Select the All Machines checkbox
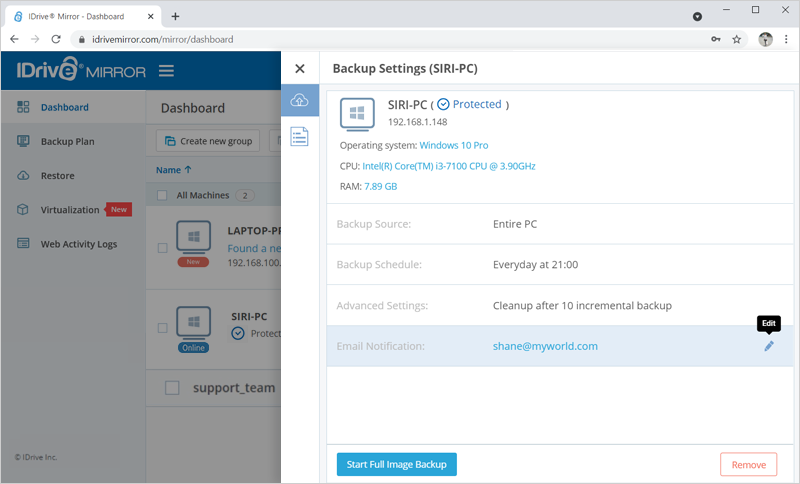The height and width of the screenshot is (484, 800). click(x=163, y=196)
